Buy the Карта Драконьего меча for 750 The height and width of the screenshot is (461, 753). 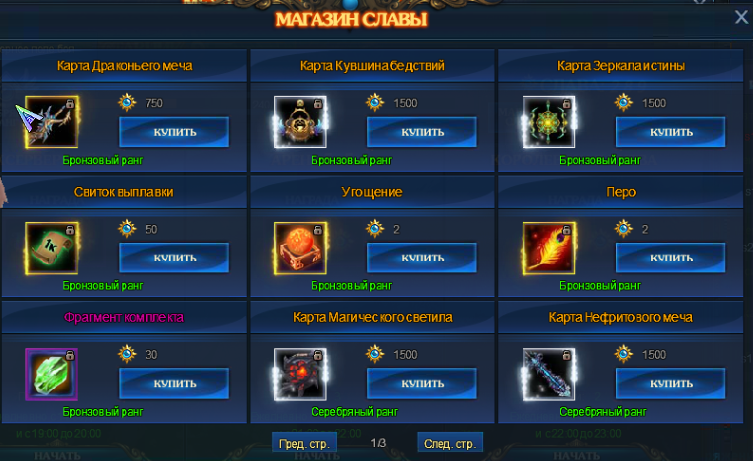click(174, 132)
